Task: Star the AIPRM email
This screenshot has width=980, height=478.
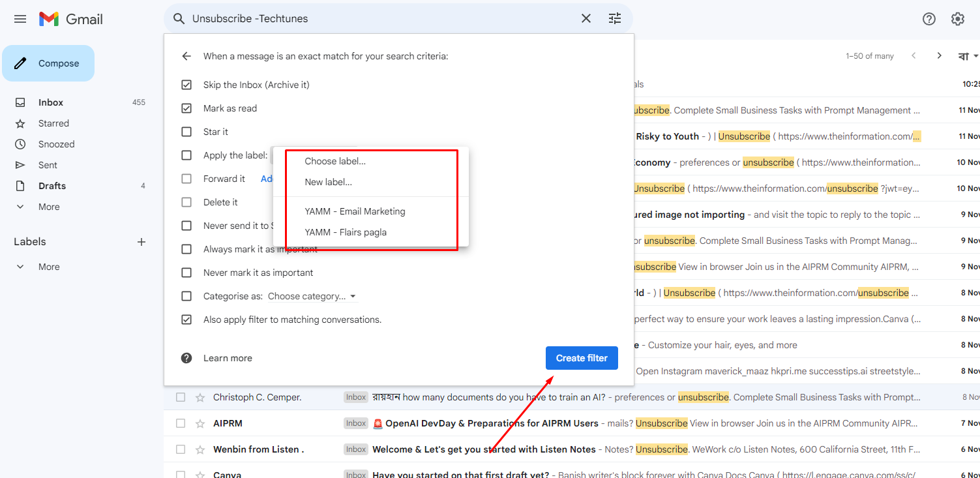Action: pyautogui.click(x=200, y=423)
